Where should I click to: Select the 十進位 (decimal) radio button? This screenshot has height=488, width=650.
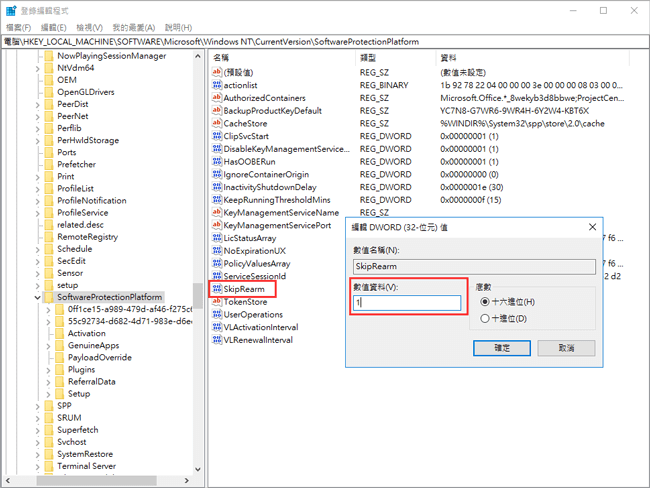pos(486,318)
